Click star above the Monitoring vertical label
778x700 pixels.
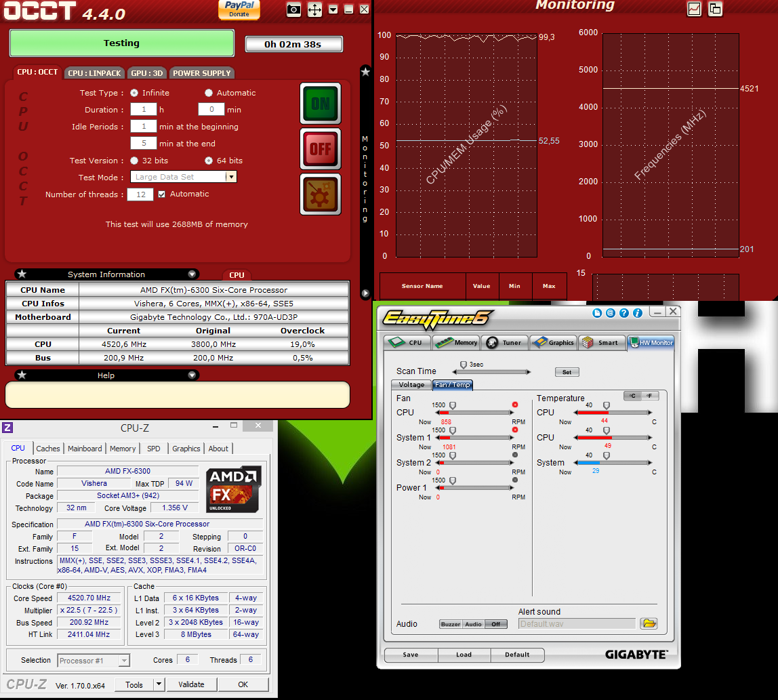[x=366, y=72]
